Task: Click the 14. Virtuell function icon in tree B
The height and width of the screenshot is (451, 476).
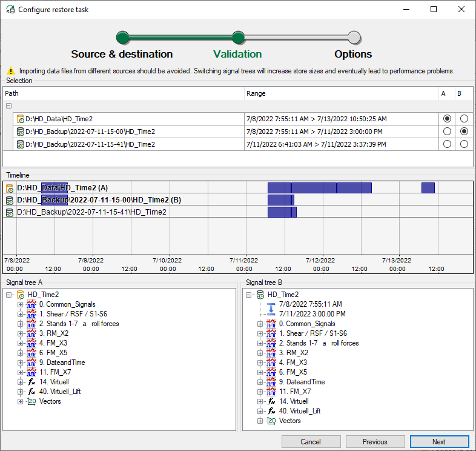Action: (271, 401)
